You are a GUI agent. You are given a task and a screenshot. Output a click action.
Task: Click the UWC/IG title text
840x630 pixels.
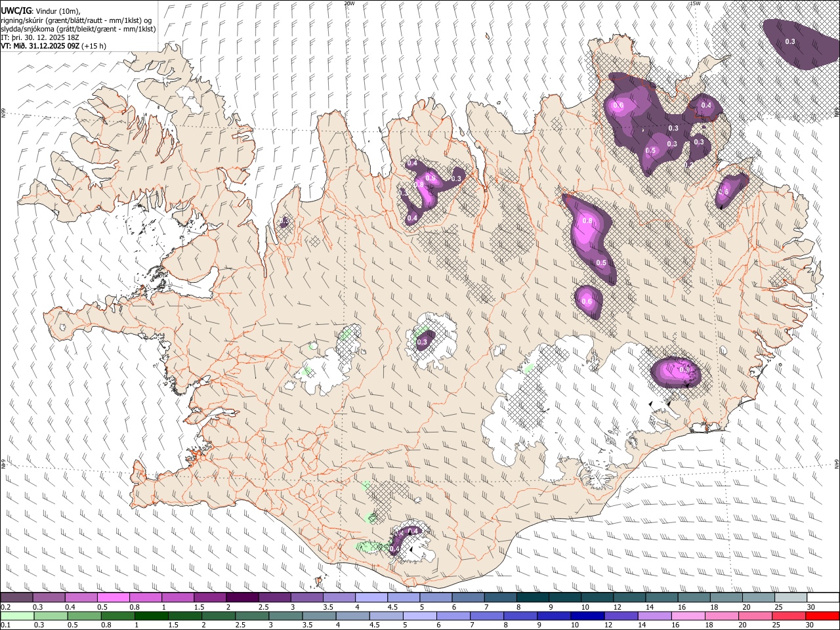(x=16, y=10)
